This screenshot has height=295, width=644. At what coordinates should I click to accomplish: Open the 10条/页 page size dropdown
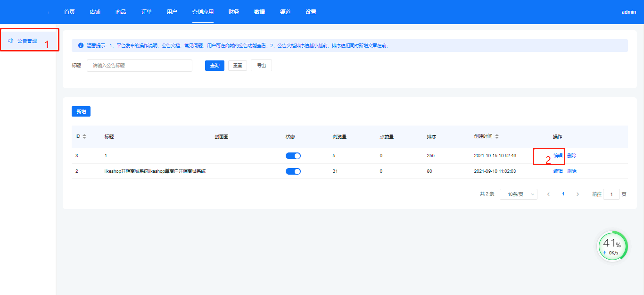click(518, 194)
